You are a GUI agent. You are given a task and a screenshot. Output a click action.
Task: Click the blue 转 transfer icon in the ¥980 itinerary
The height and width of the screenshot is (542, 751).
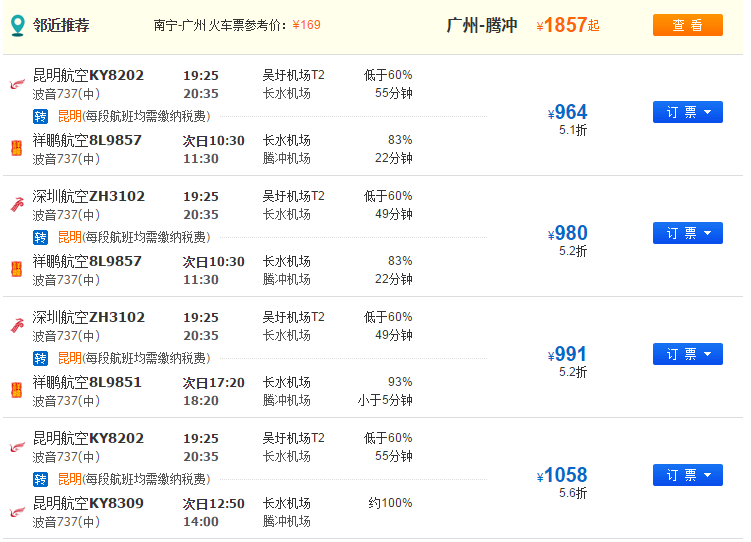(40, 237)
